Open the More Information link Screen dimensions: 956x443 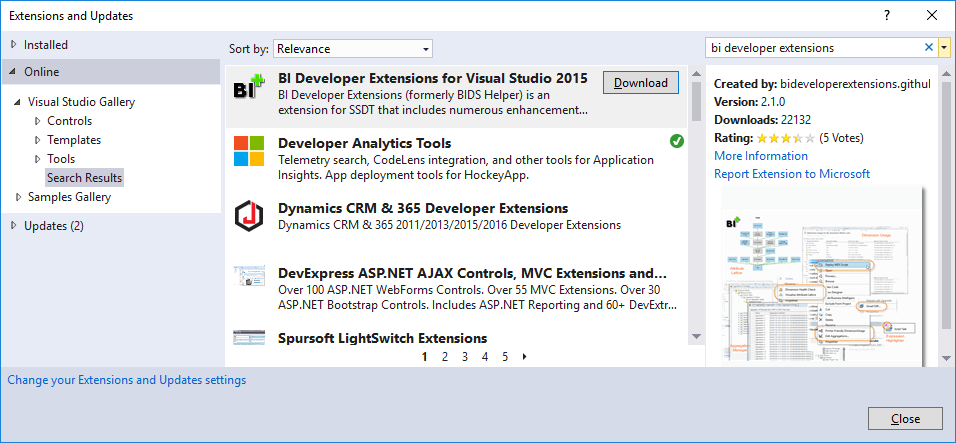761,156
